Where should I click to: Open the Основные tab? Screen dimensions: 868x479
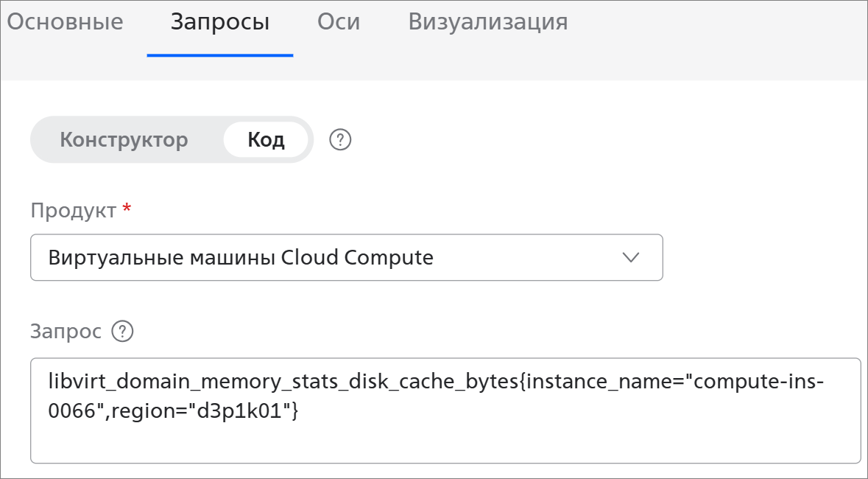pyautogui.click(x=65, y=22)
